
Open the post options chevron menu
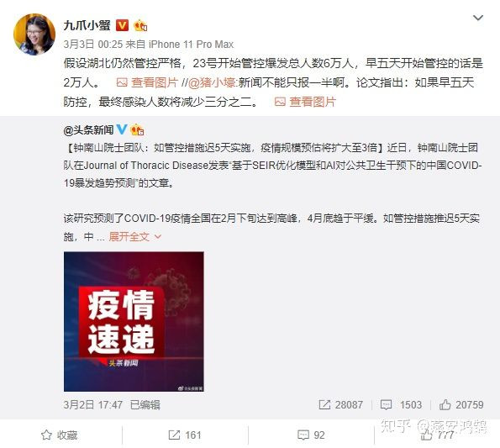tap(477, 18)
